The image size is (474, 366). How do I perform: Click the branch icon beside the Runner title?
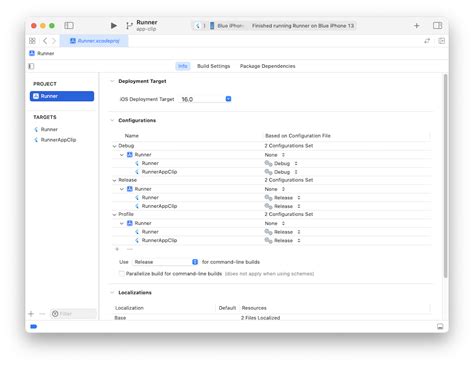[129, 26]
